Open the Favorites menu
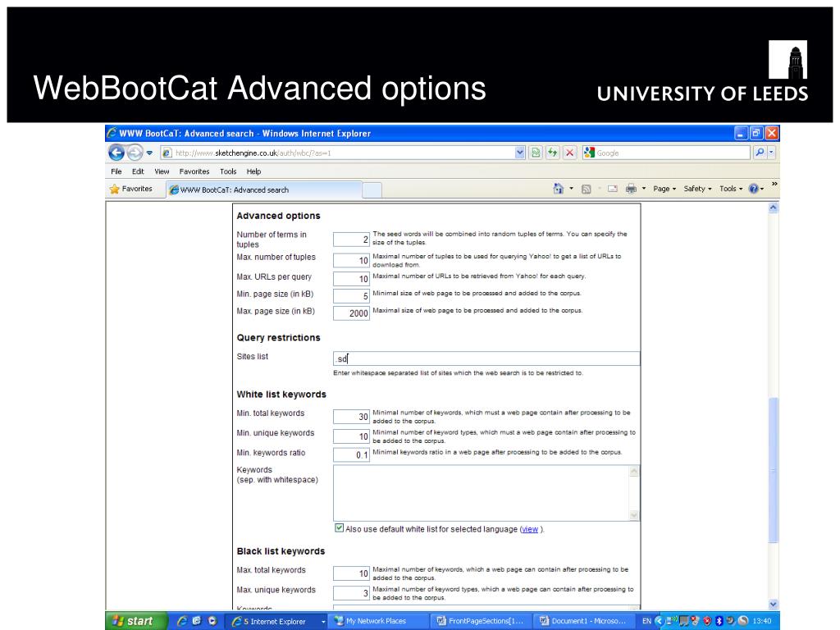840x630 pixels. click(194, 171)
